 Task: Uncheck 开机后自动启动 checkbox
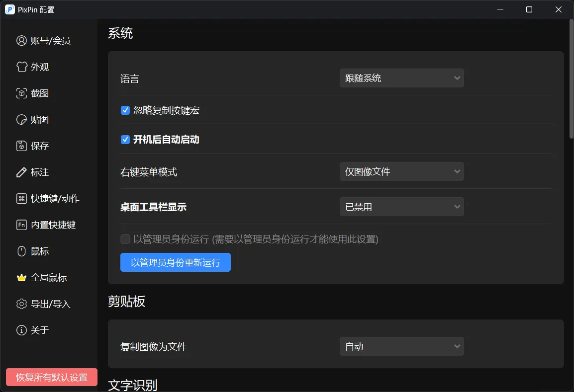click(125, 140)
